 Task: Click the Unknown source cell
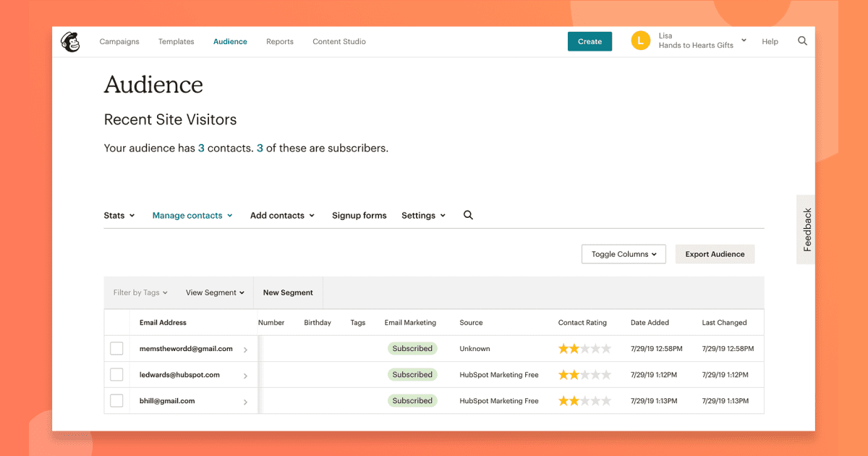(x=475, y=349)
